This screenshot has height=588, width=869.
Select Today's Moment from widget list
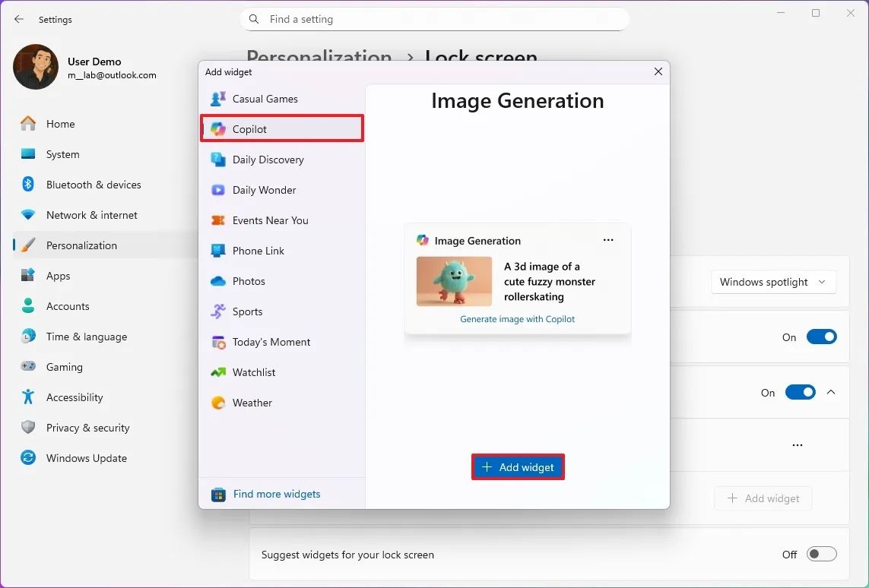[271, 342]
